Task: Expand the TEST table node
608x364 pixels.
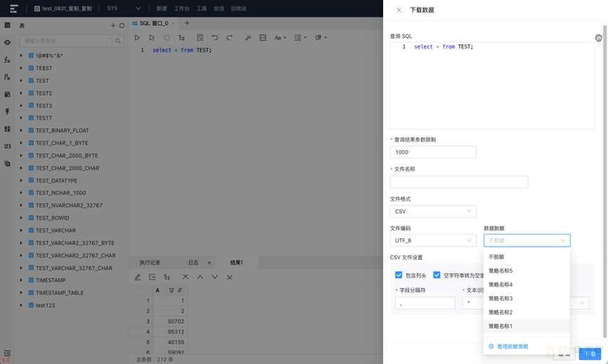Action: point(21,81)
